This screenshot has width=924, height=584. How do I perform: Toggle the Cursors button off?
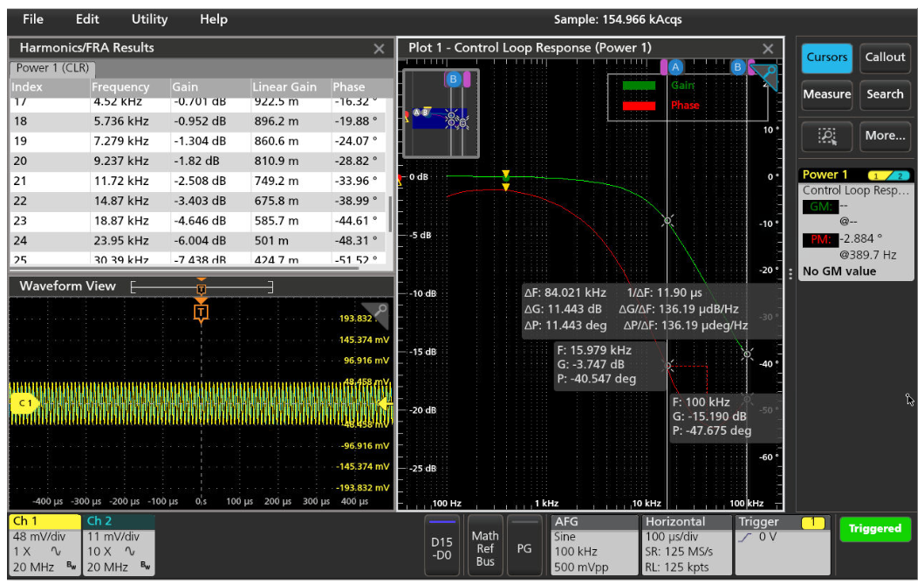[x=826, y=58]
